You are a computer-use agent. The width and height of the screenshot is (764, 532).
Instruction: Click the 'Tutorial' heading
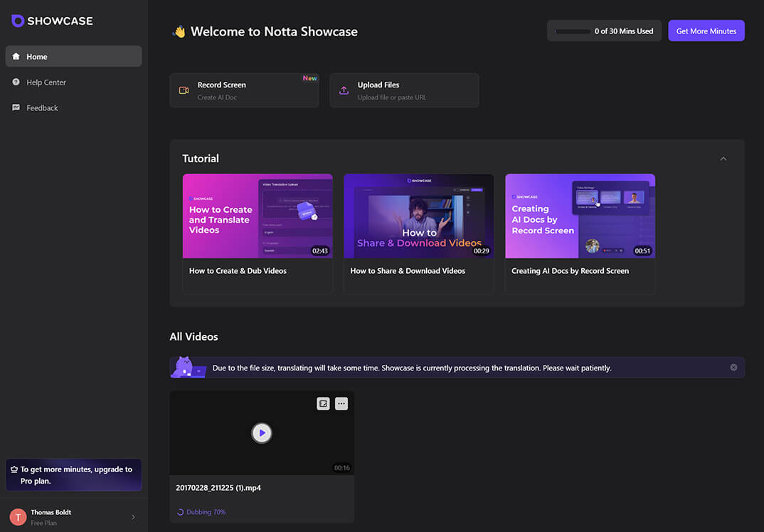(201, 159)
